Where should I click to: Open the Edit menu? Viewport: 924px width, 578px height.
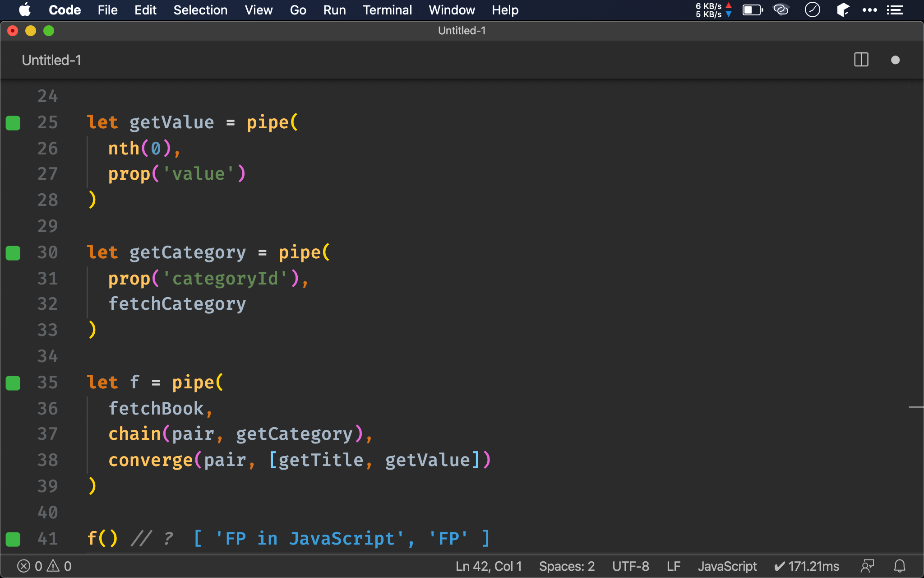tap(145, 10)
